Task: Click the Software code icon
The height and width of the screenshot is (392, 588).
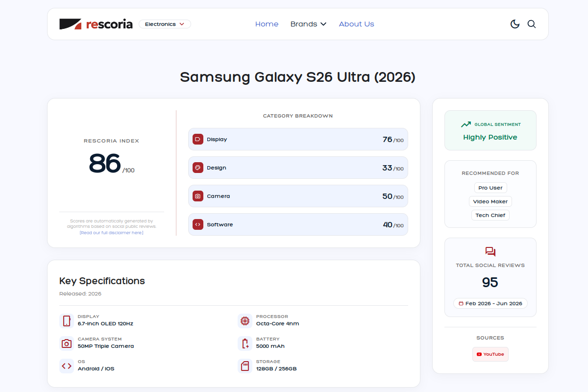Action: click(198, 224)
